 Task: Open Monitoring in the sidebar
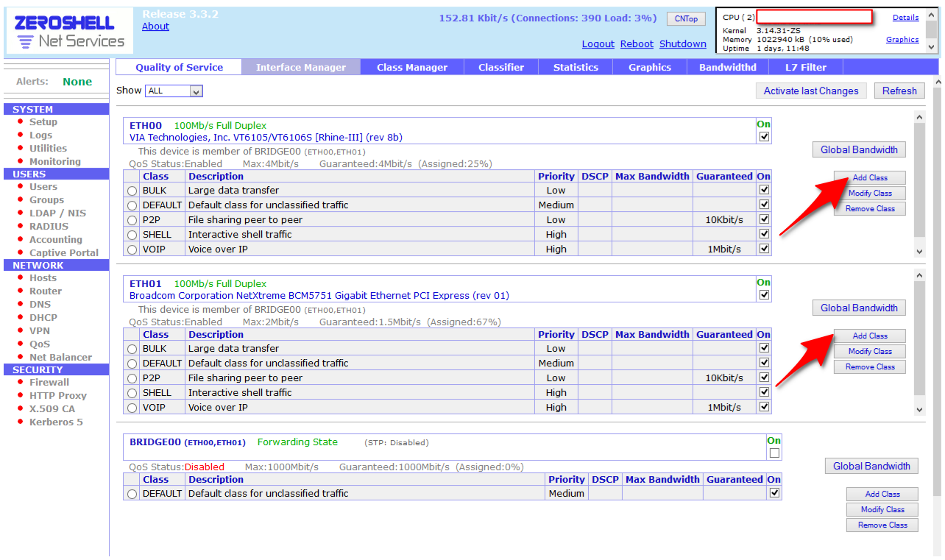tap(55, 162)
